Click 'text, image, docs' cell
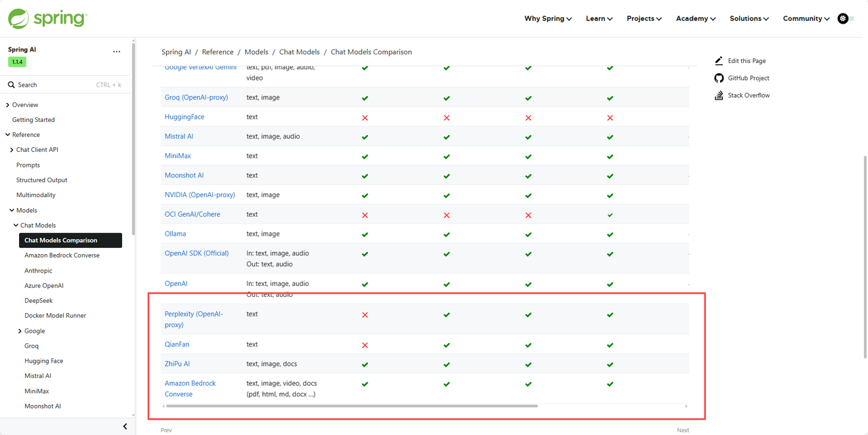This screenshot has width=868, height=435. (271, 365)
